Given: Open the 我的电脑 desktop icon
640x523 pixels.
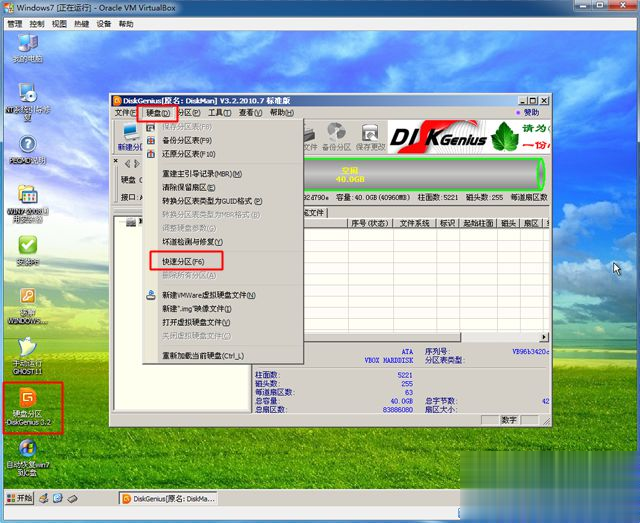Looking at the screenshot, I should pos(27,46).
